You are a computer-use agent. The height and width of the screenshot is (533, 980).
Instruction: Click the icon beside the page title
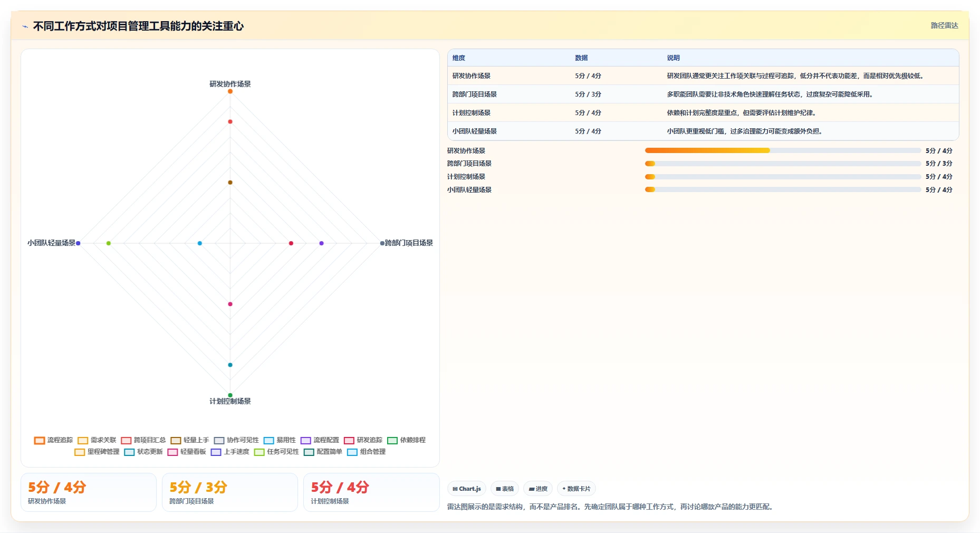[25, 26]
